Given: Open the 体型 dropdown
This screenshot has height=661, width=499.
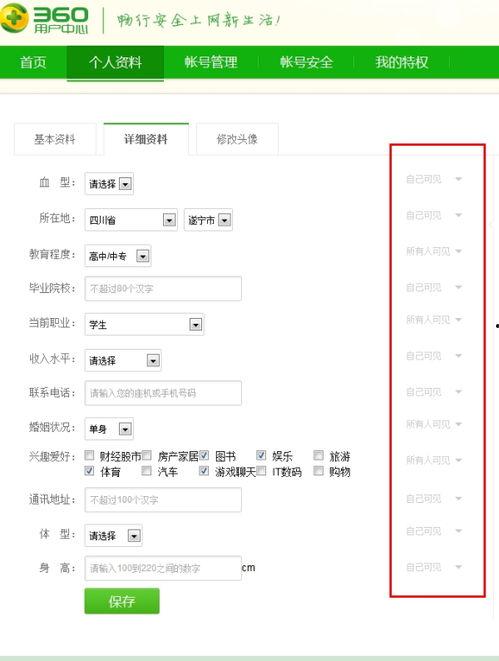Looking at the screenshot, I should (113, 535).
